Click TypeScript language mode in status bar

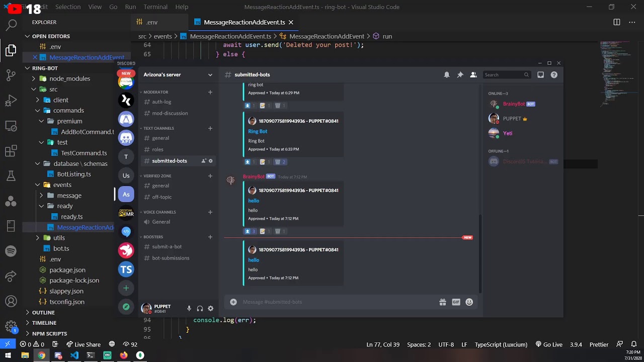pos(501,344)
